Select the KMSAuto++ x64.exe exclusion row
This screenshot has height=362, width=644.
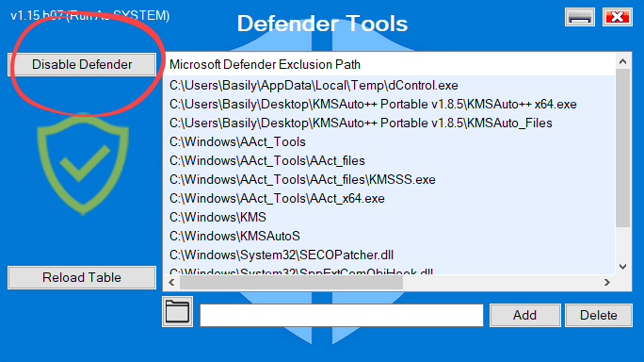[x=390, y=104]
